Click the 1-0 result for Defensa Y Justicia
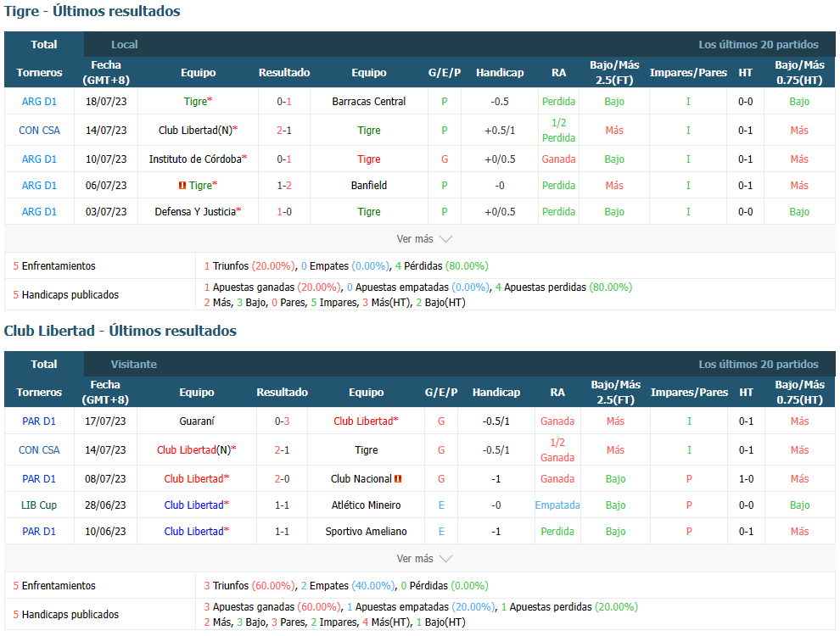 coord(284,211)
